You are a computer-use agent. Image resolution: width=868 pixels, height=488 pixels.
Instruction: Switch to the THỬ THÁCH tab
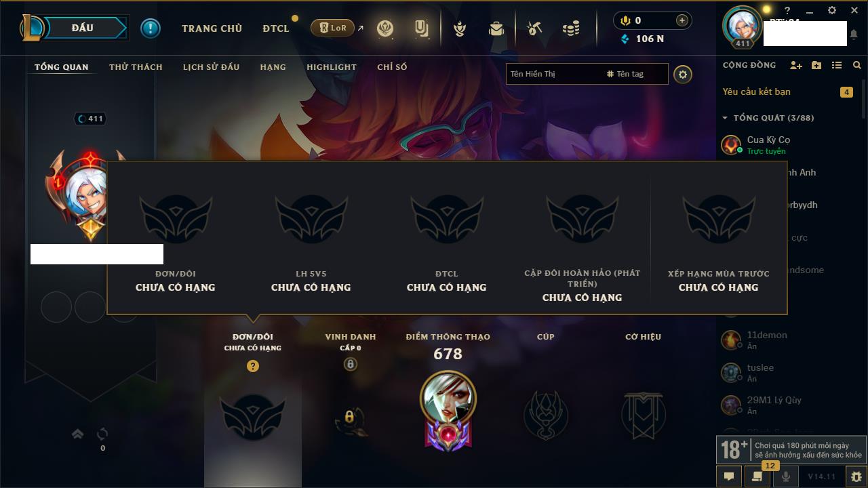tap(136, 67)
